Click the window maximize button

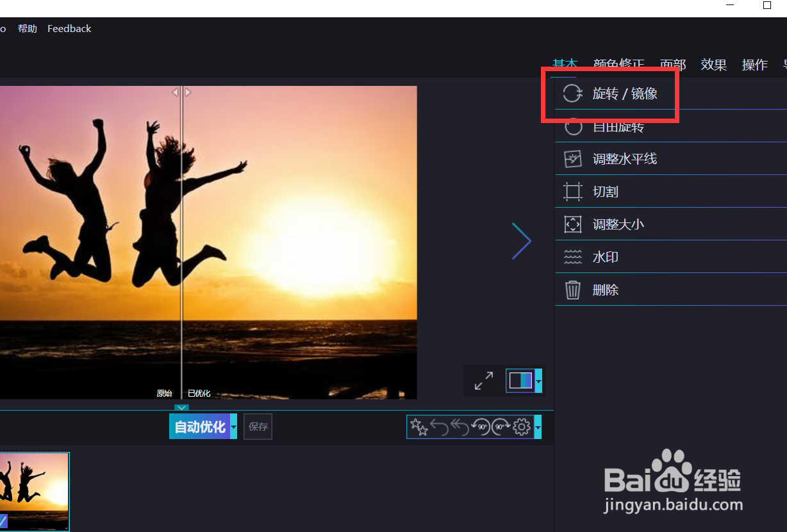pyautogui.click(x=767, y=5)
